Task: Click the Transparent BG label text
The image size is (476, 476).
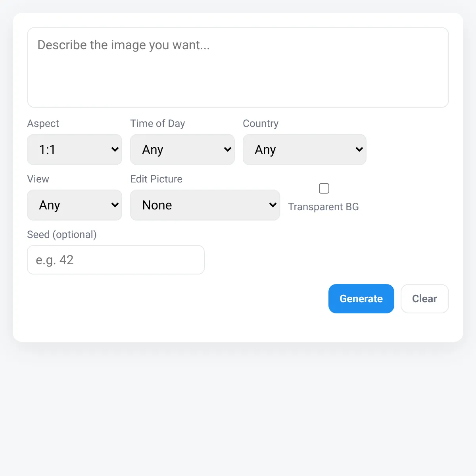Action: point(323,207)
